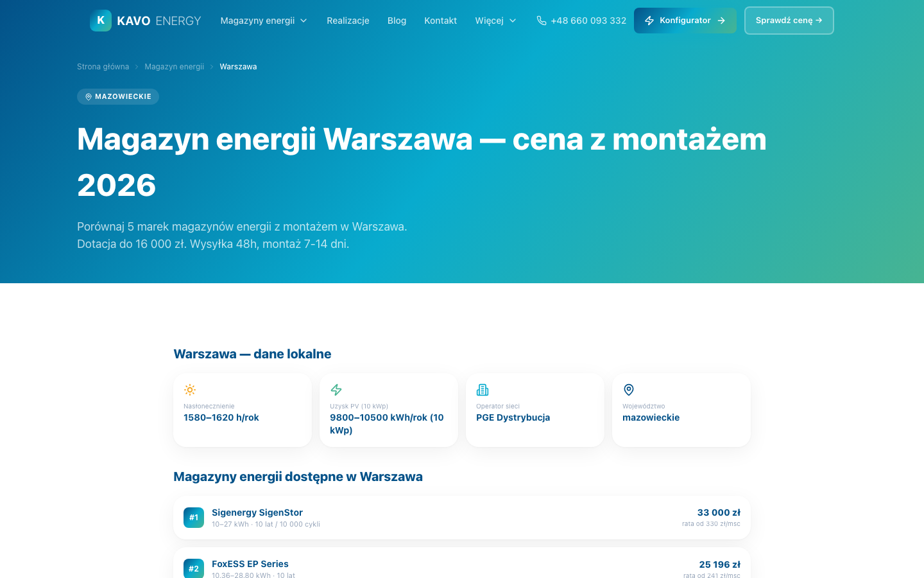The image size is (924, 578).
Task: Click the building icon in Operator sieci card
Action: (483, 390)
